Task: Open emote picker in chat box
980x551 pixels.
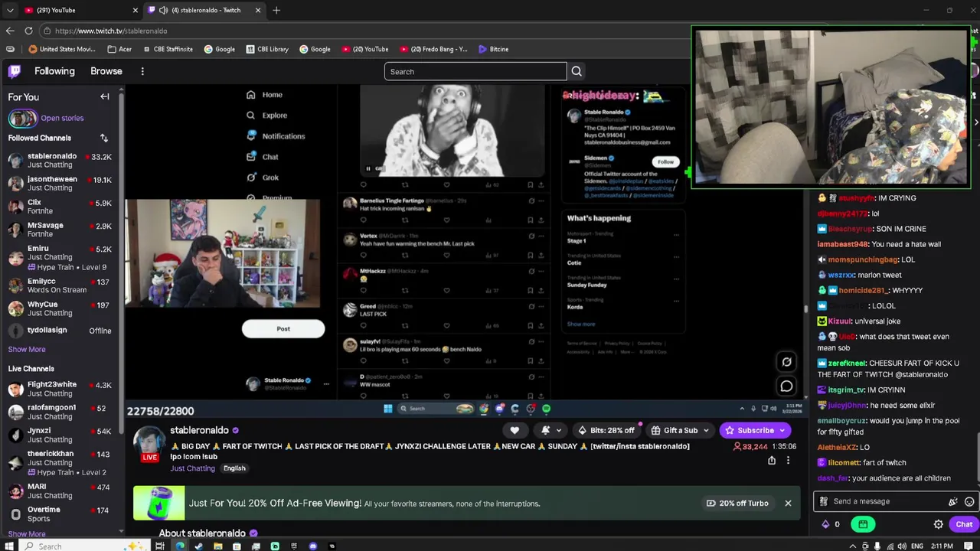Action: (x=969, y=502)
